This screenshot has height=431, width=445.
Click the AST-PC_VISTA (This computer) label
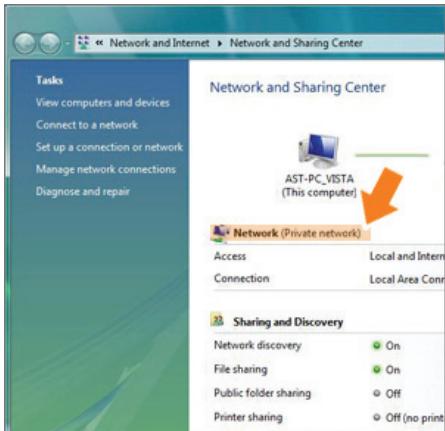pos(319,186)
